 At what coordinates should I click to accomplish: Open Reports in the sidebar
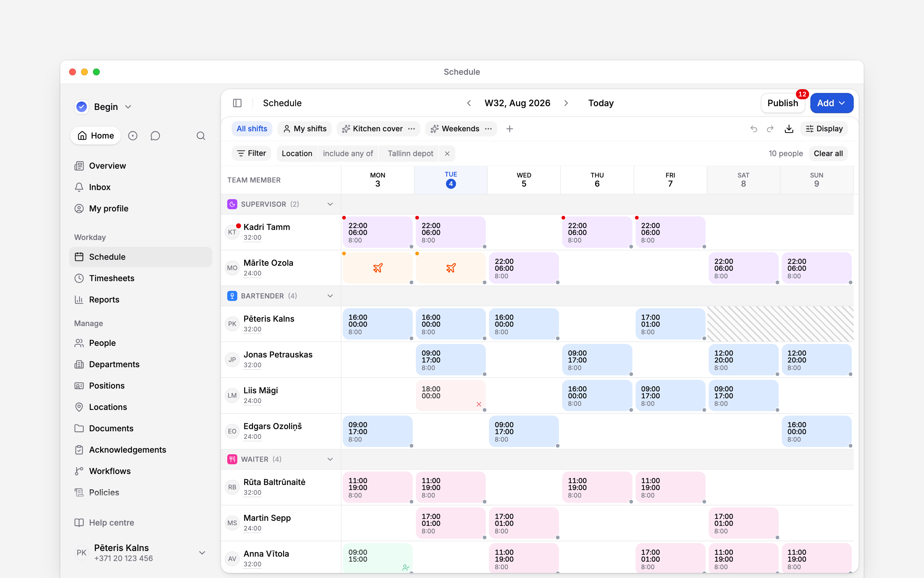coord(141,300)
